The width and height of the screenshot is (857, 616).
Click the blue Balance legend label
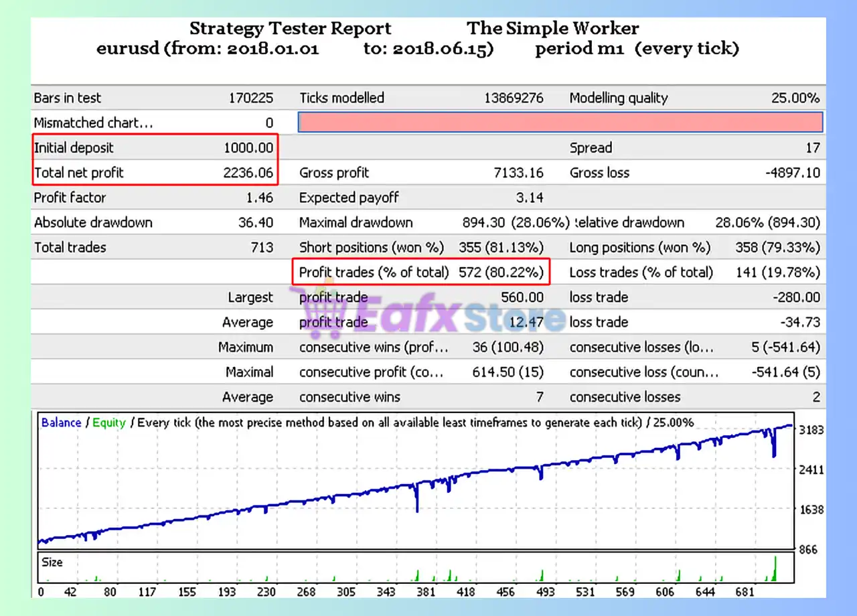point(61,422)
